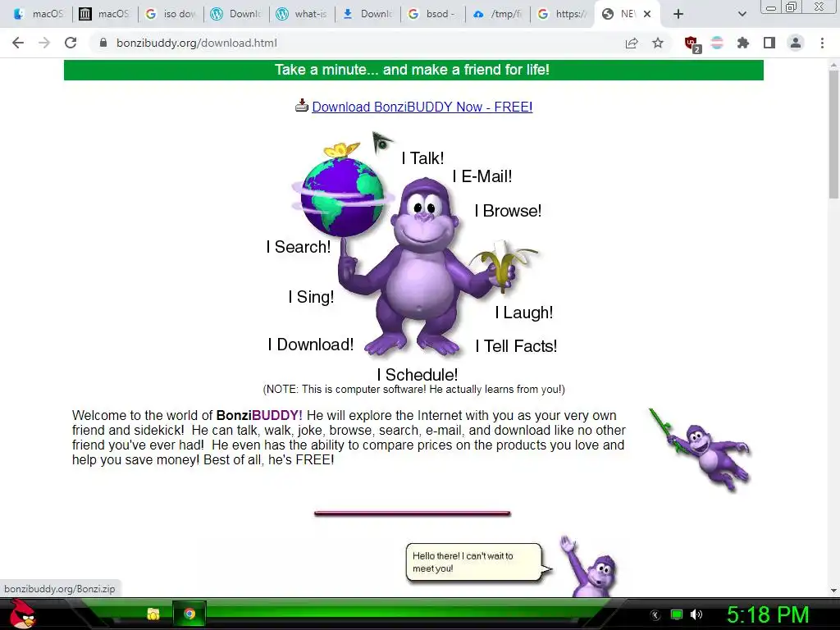Click the 'I Download!' text

point(311,345)
